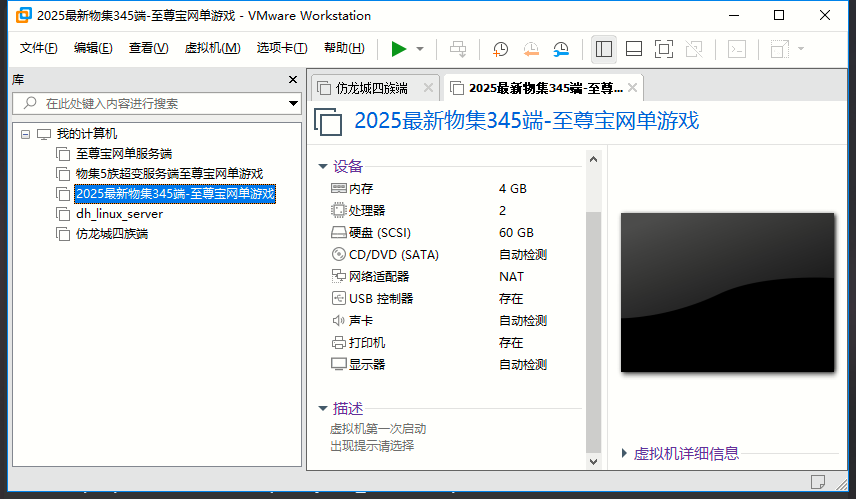Click the printer device icon
Viewport: 856px width, 499px height.
tap(338, 342)
